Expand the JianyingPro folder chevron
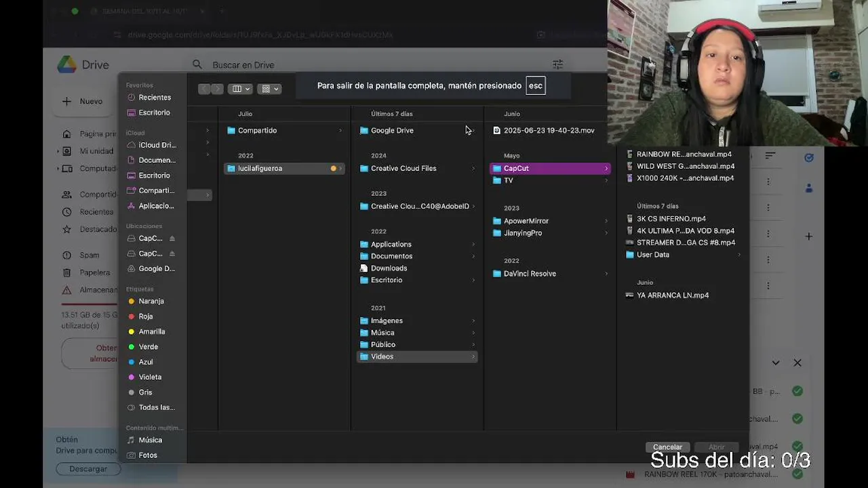Viewport: 868px width, 488px height. click(x=606, y=233)
